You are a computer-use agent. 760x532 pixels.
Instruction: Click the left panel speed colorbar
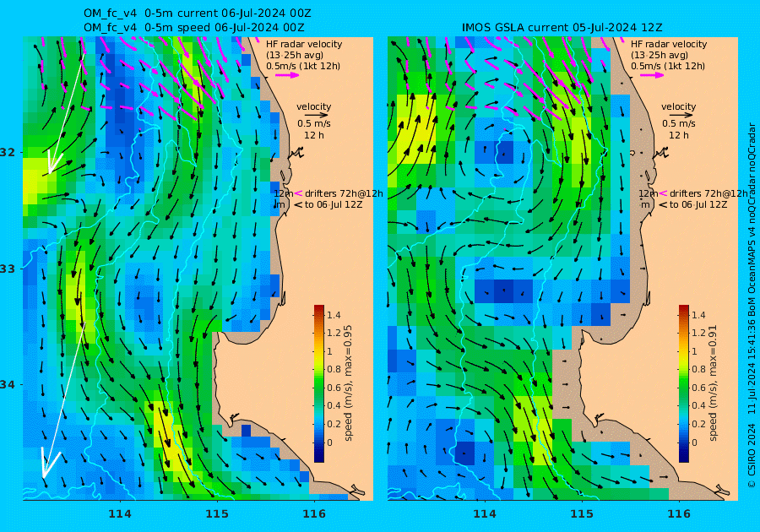pos(319,383)
